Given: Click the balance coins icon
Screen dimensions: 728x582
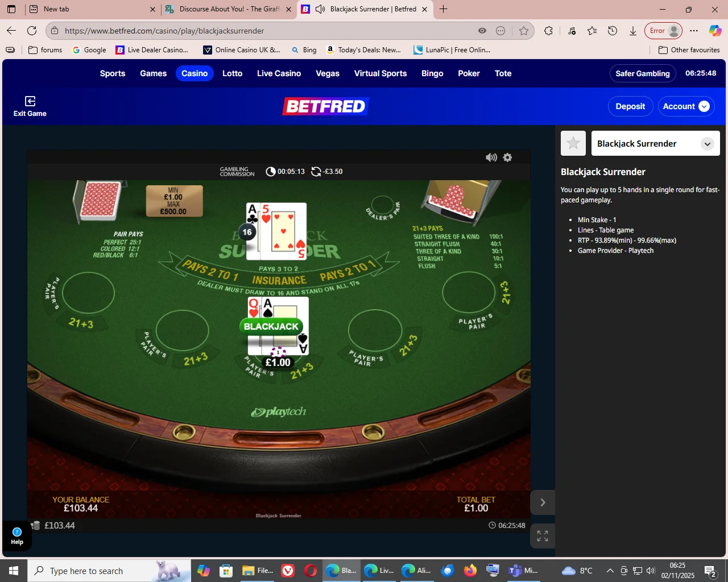Looking at the screenshot, I should tap(35, 525).
